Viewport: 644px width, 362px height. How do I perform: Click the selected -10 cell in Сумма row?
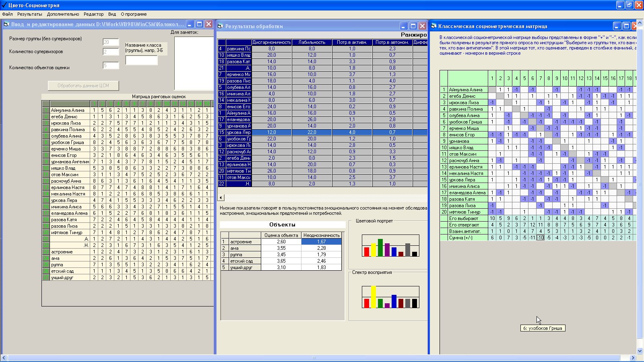[541, 238]
